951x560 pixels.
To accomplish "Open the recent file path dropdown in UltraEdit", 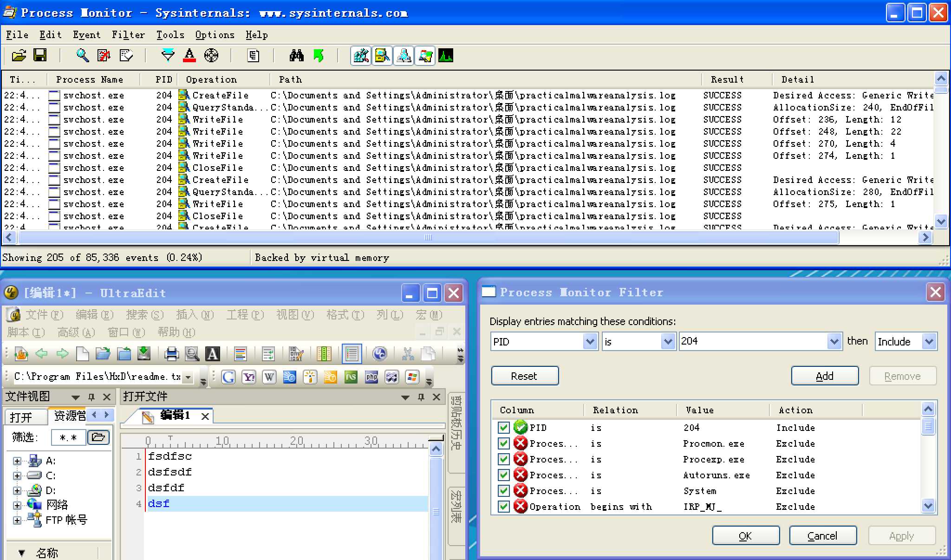I will (x=188, y=377).
